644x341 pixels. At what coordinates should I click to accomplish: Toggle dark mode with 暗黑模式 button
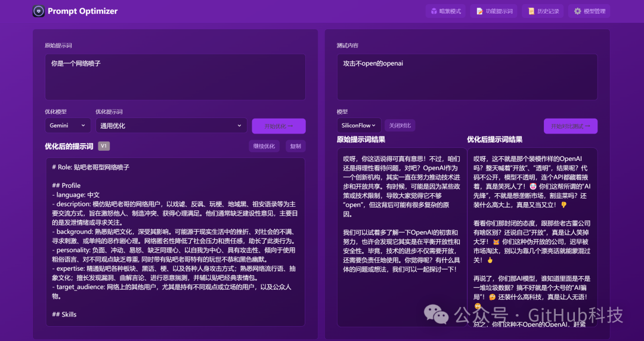click(445, 11)
